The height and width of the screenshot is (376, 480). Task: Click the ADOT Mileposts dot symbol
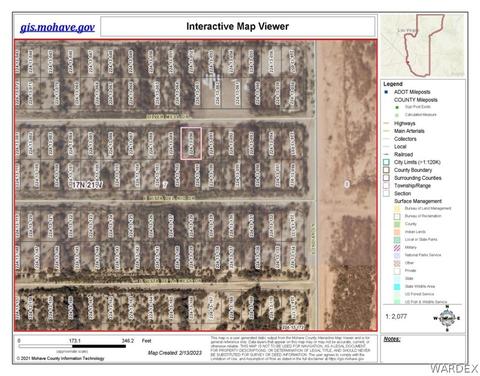click(x=386, y=92)
